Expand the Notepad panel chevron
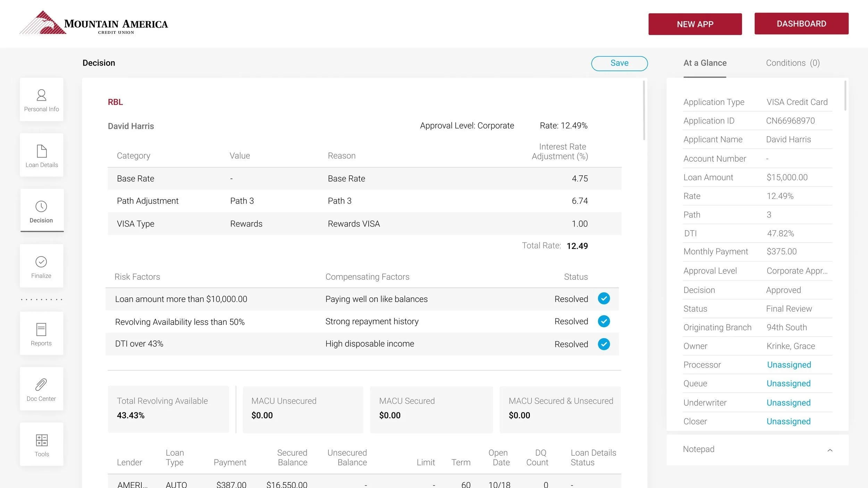The width and height of the screenshot is (868, 488). click(x=830, y=450)
